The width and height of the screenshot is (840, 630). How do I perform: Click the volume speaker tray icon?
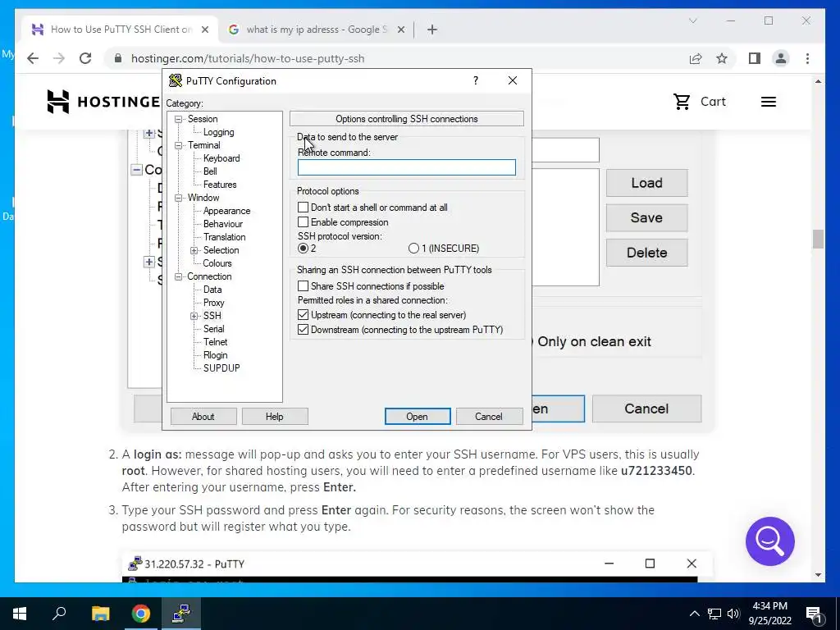(733, 614)
